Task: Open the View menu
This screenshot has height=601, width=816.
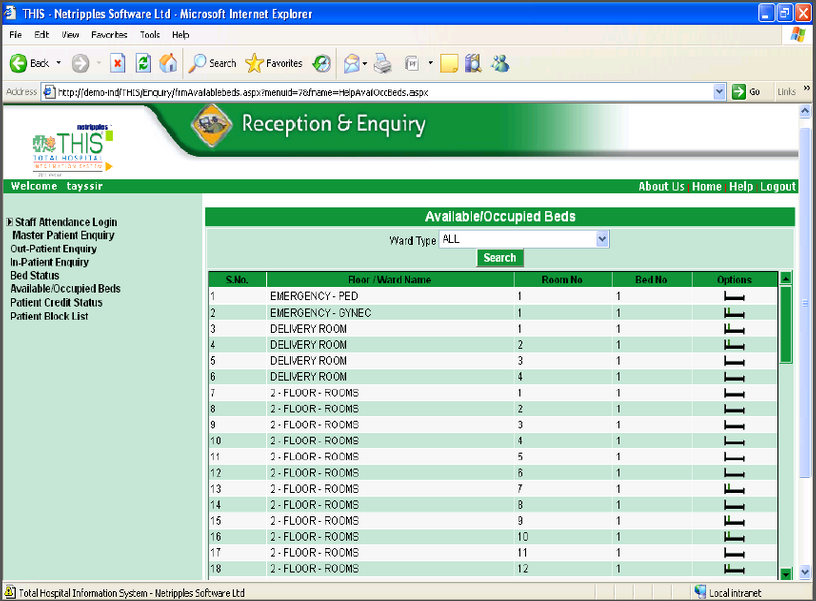Action: [x=70, y=35]
